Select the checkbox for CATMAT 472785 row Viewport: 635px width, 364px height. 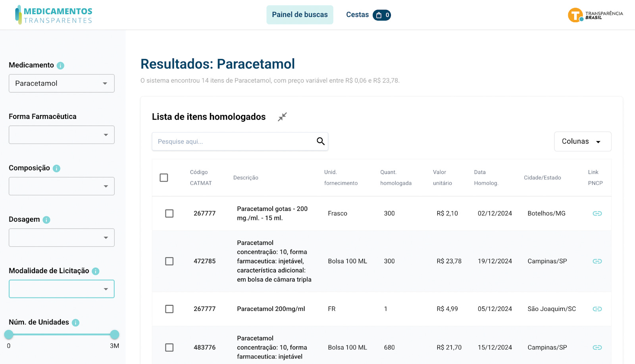pos(169,261)
